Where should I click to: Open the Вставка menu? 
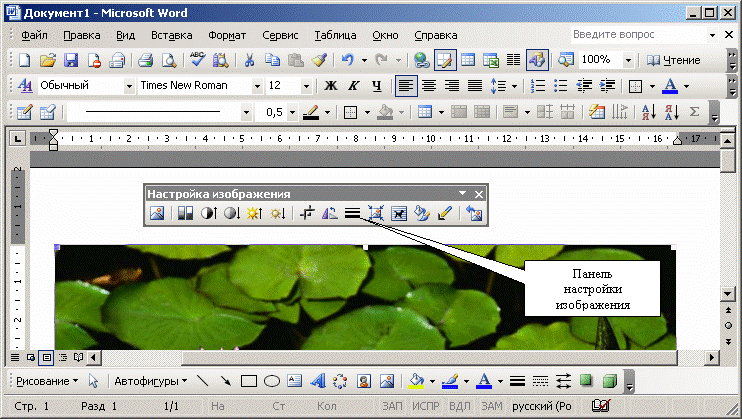coord(171,35)
